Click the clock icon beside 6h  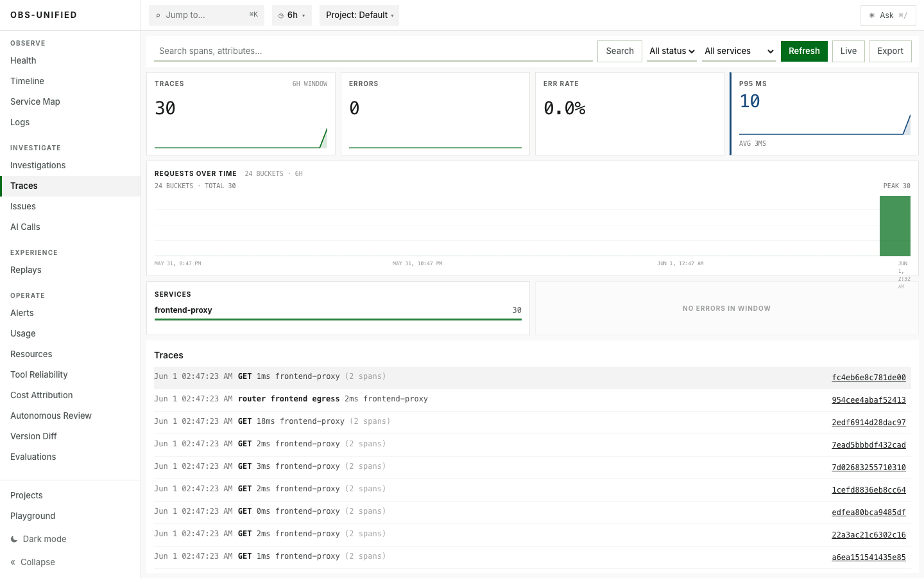[x=281, y=15]
